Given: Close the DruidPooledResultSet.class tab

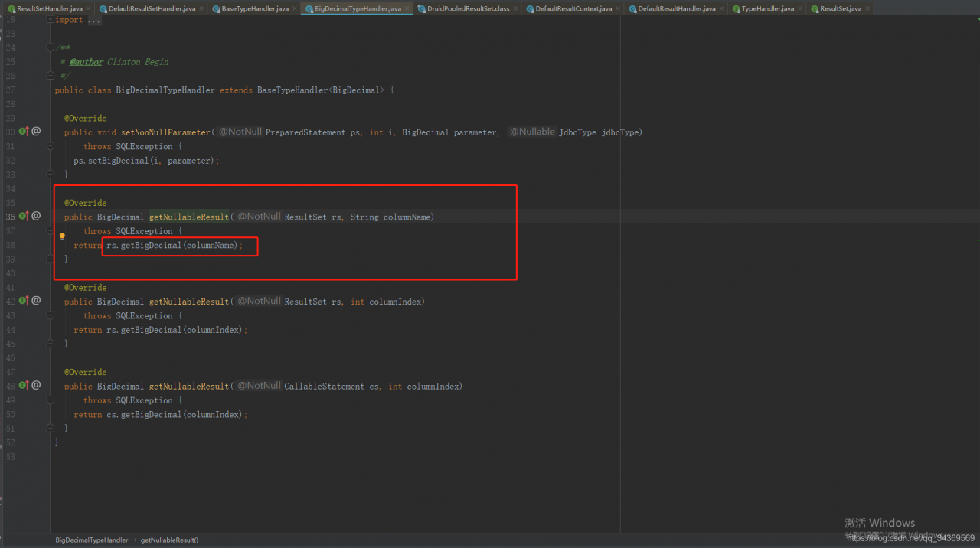Looking at the screenshot, I should coord(516,8).
